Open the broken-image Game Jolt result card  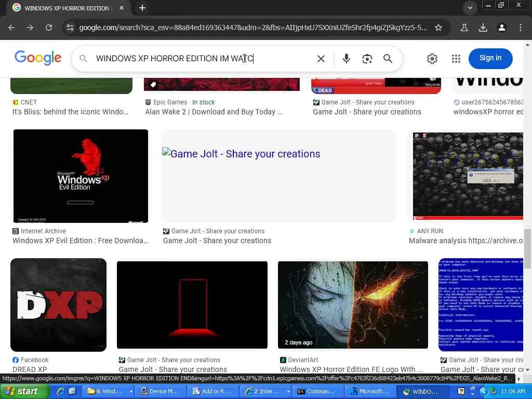278,176
